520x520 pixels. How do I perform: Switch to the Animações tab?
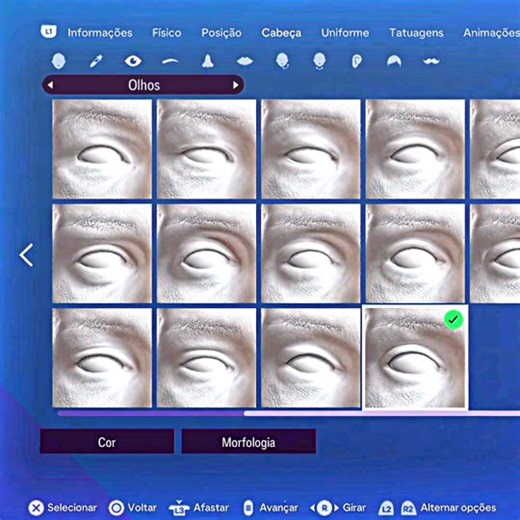491,33
